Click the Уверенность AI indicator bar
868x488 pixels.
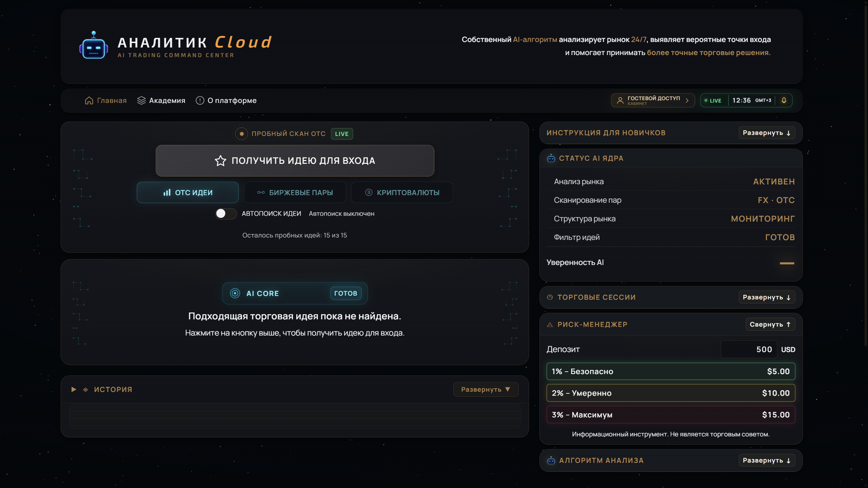tap(787, 263)
